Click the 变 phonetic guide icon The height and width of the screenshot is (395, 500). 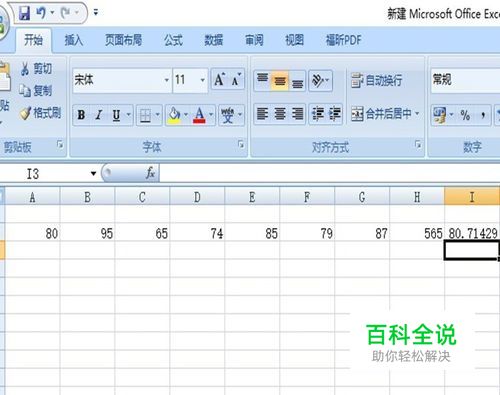point(228,115)
